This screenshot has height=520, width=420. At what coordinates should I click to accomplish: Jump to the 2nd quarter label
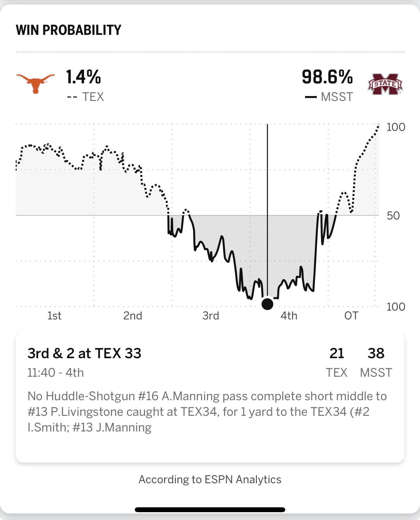133,316
